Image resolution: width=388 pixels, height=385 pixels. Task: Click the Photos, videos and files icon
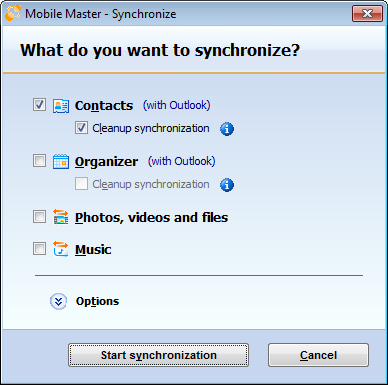coord(61,217)
